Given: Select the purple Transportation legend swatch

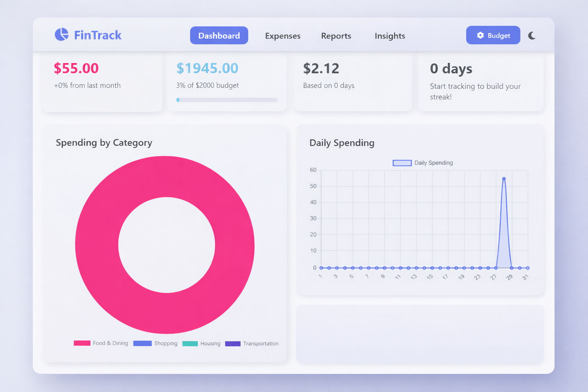Looking at the screenshot, I should click(x=233, y=343).
